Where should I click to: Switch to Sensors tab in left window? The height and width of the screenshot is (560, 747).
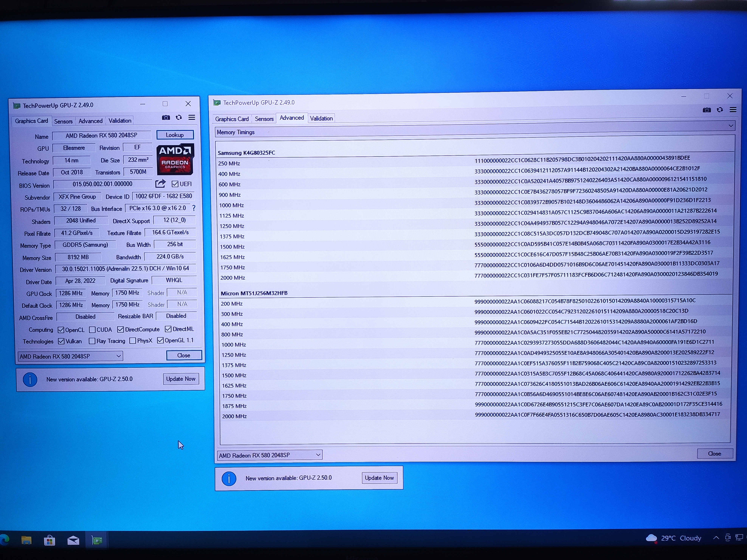point(63,121)
